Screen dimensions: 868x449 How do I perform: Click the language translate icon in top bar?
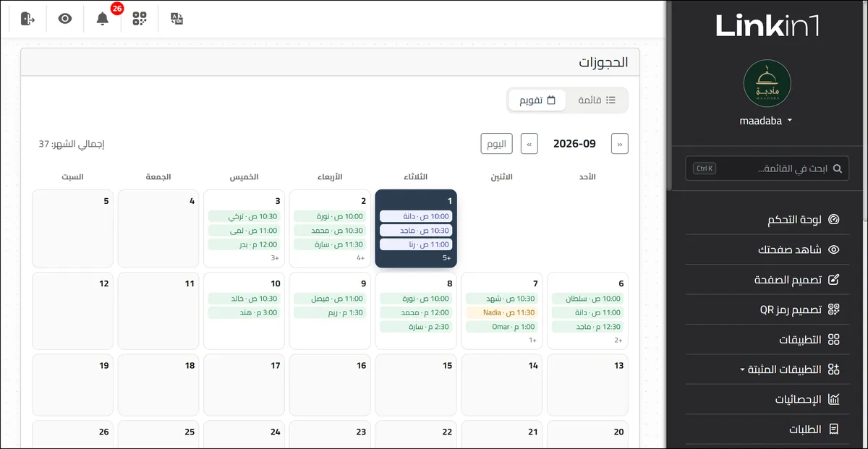176,19
